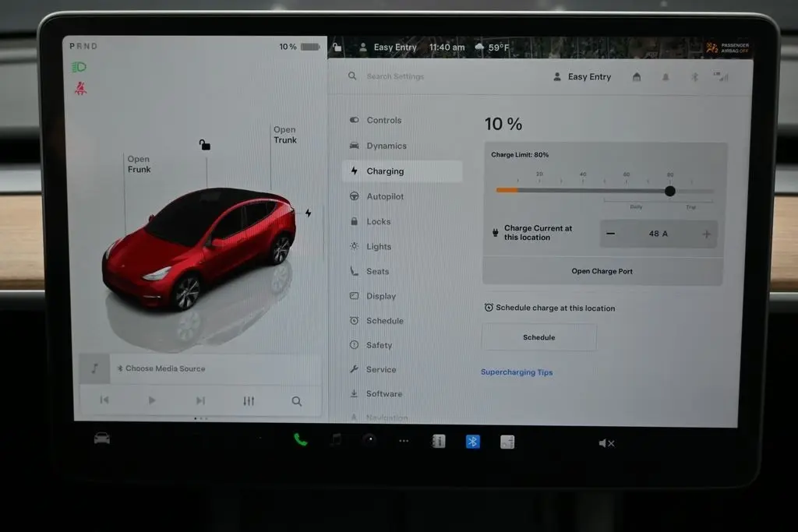The width and height of the screenshot is (798, 532).
Task: Tap the passenger airbag off indicator
Action: coord(727,48)
